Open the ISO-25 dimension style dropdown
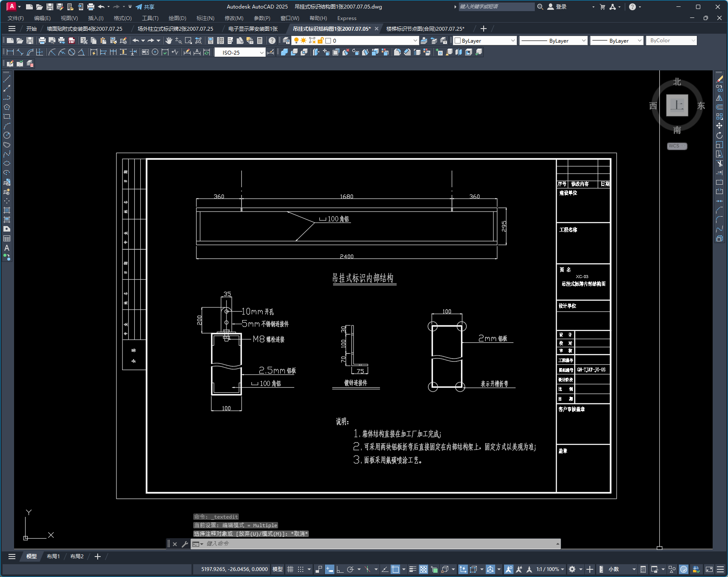The width and height of the screenshot is (728, 577). coord(262,52)
